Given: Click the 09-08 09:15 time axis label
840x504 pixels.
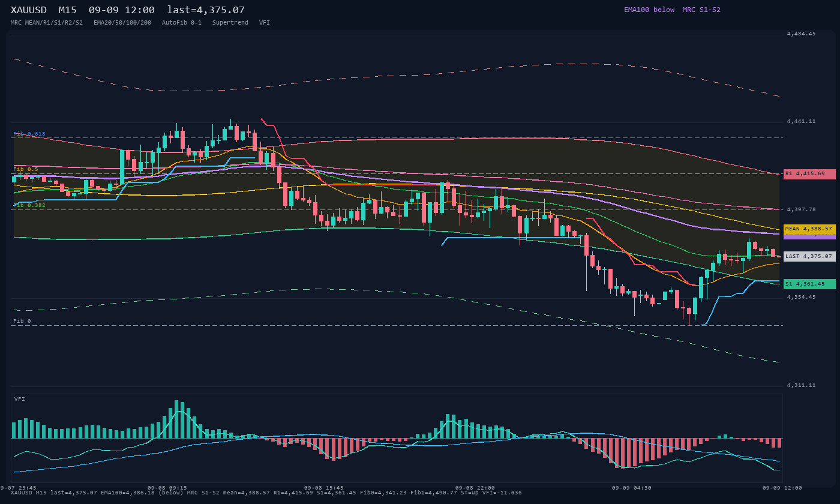Looking at the screenshot, I should click(167, 488).
